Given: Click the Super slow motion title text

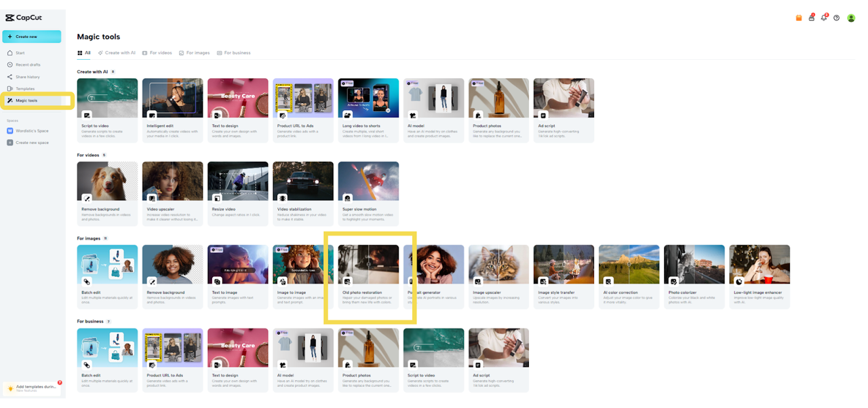Looking at the screenshot, I should click(x=359, y=209).
